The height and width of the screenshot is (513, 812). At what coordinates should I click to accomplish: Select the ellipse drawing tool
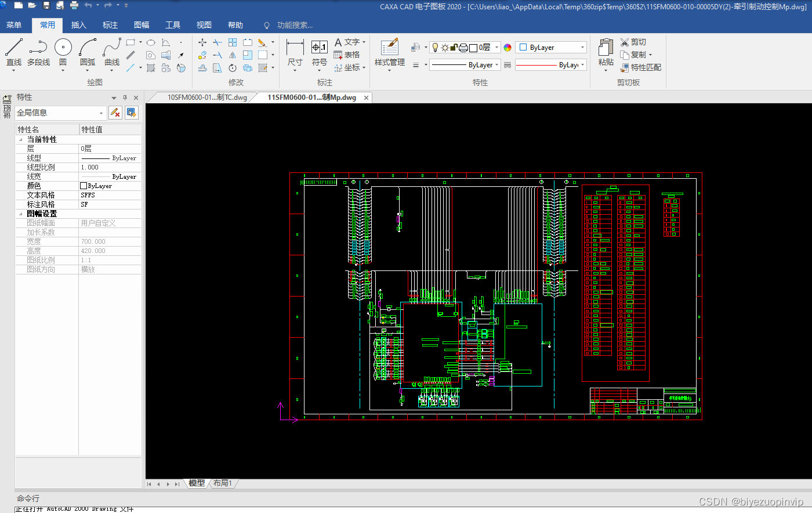pos(151,42)
